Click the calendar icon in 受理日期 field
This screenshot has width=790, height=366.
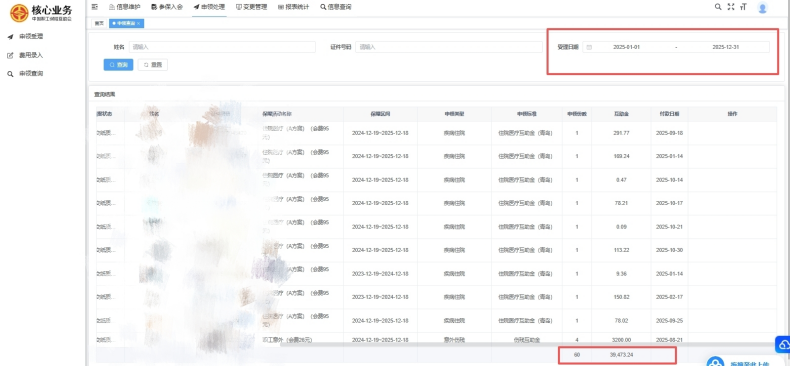click(x=589, y=47)
